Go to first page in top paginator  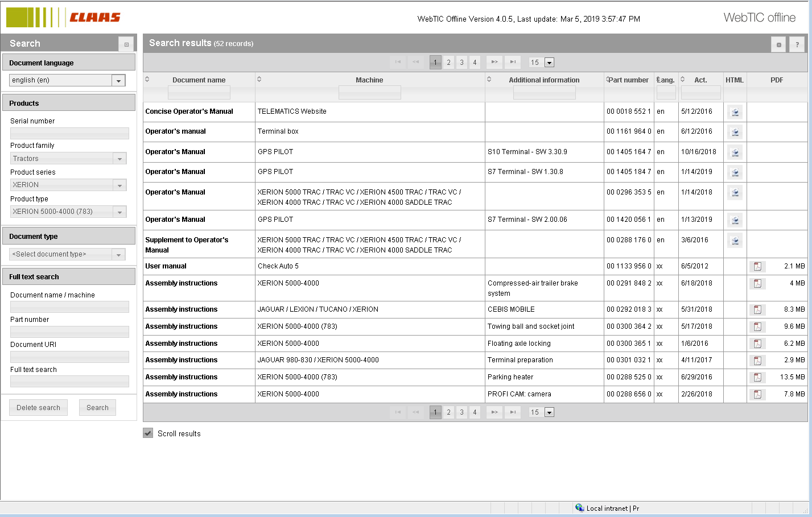pos(398,62)
